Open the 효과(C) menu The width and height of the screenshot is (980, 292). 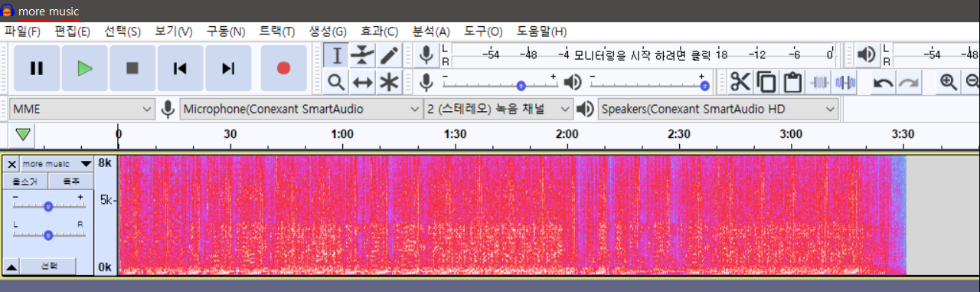(379, 31)
